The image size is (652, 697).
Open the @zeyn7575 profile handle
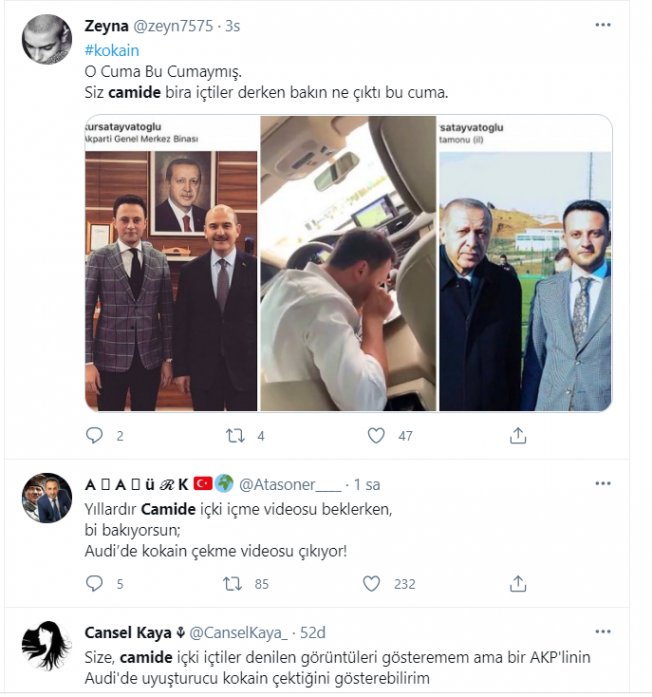pos(173,26)
